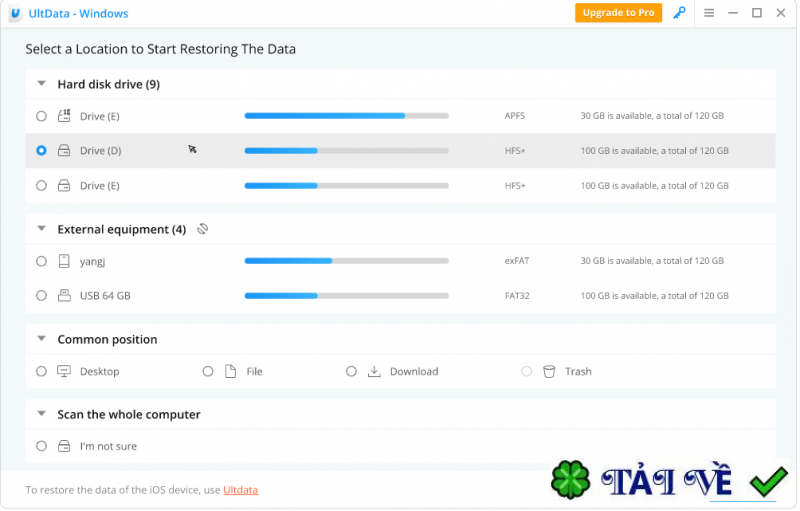800x511 pixels.
Task: Select the Desktop location radio button
Action: tap(41, 371)
